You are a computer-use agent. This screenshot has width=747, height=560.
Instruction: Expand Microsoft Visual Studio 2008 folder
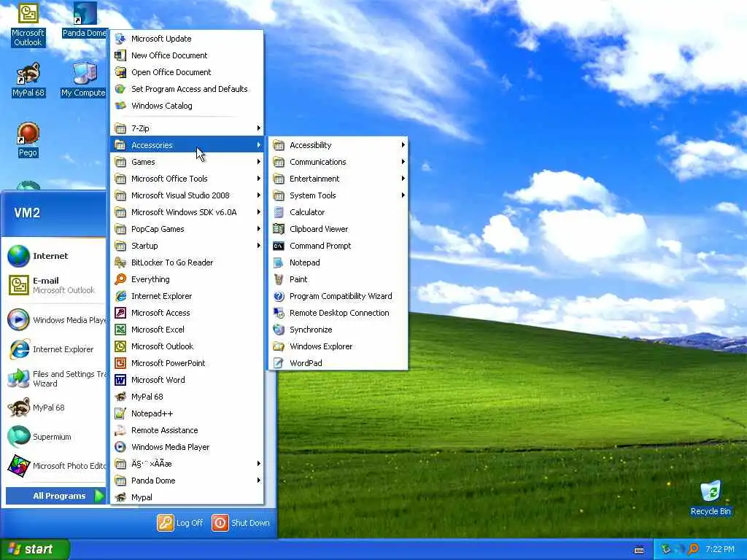pos(187,195)
